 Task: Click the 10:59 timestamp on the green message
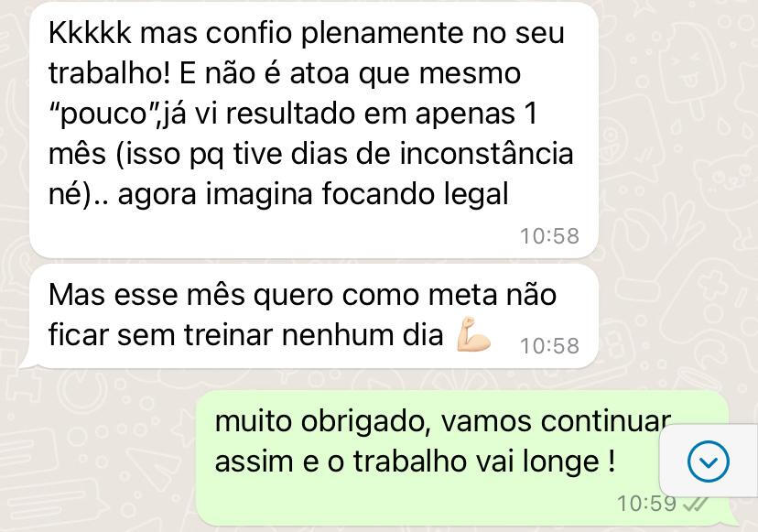646,503
